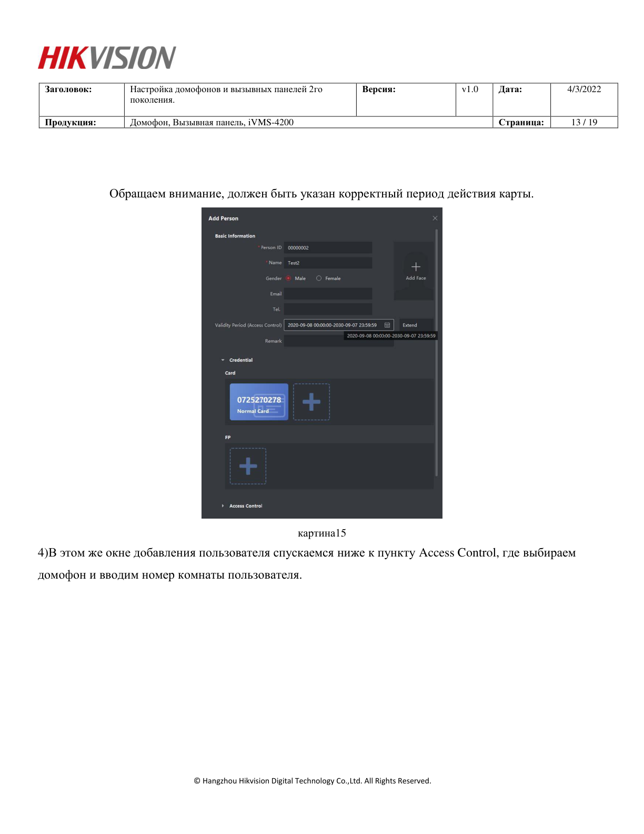
Task: Click the date cell 4/3/2022
Action: tap(584, 90)
